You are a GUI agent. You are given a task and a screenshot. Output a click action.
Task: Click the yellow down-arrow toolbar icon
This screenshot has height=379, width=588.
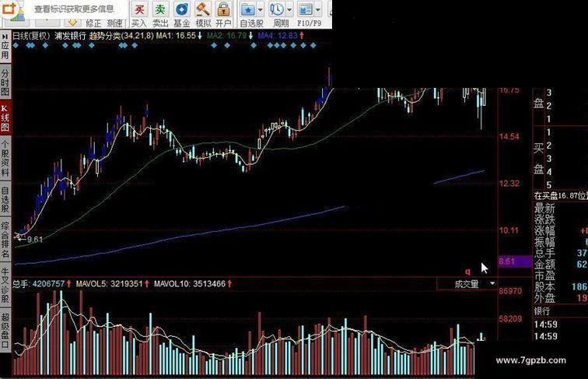pos(73,23)
